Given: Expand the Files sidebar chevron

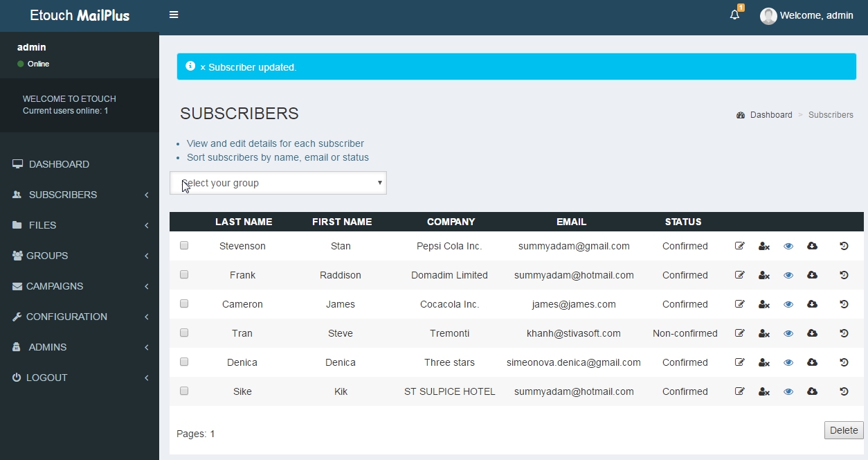Looking at the screenshot, I should click(x=147, y=226).
